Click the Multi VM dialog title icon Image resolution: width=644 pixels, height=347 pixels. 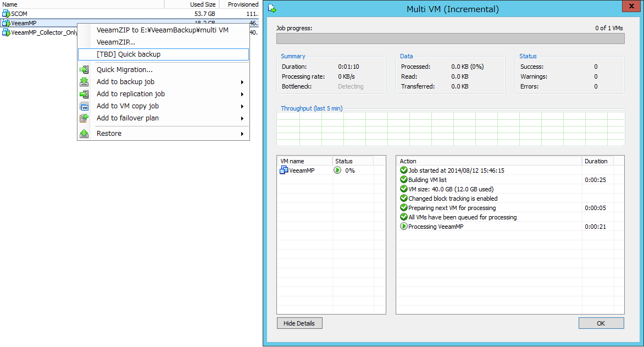[x=272, y=9]
